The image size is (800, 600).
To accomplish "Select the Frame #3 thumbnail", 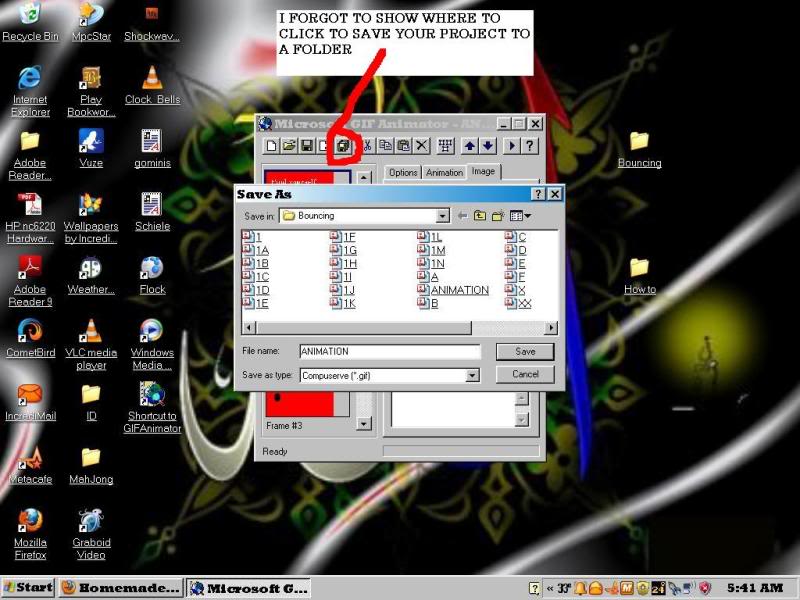I will pos(306,405).
